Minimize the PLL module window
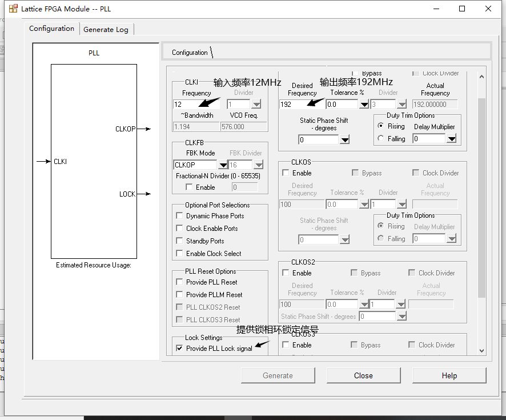 click(436, 9)
